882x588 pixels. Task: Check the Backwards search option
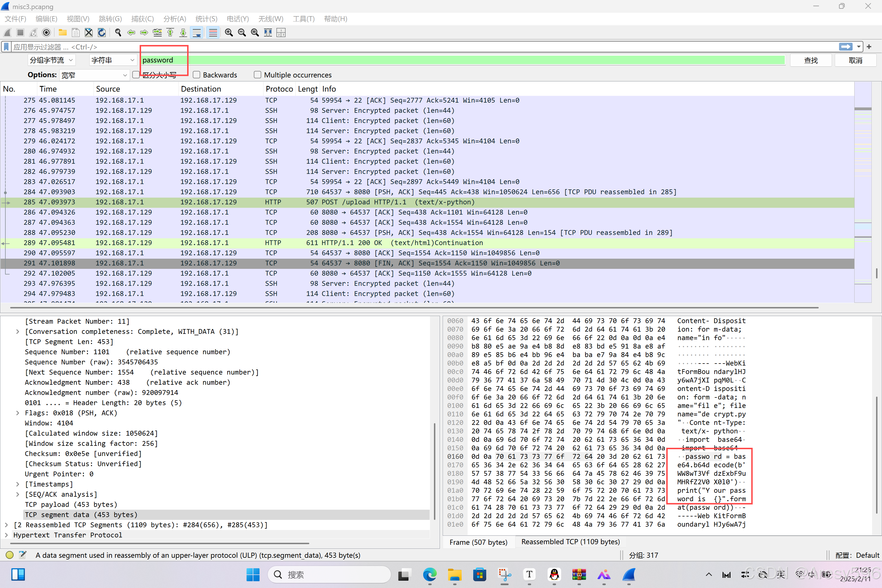196,75
